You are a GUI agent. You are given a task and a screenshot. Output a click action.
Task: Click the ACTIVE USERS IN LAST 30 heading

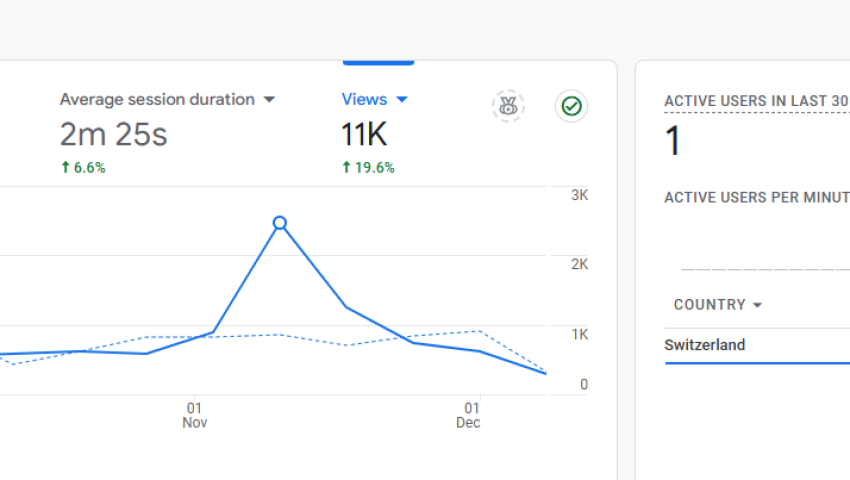pos(757,101)
